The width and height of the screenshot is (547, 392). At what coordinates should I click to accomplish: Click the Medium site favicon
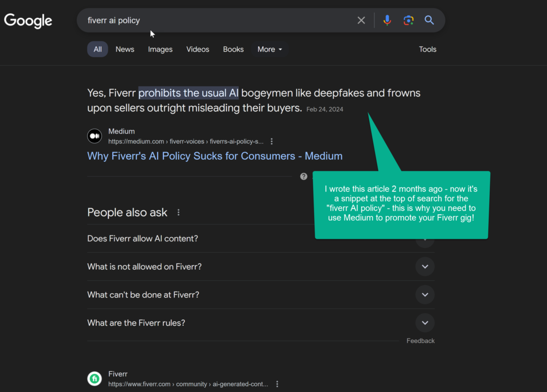click(95, 136)
